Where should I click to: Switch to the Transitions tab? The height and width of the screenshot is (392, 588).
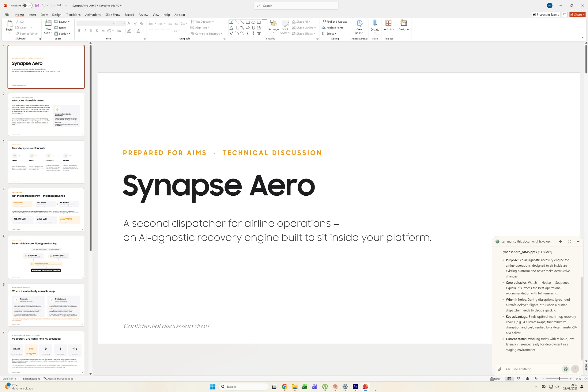[73, 15]
